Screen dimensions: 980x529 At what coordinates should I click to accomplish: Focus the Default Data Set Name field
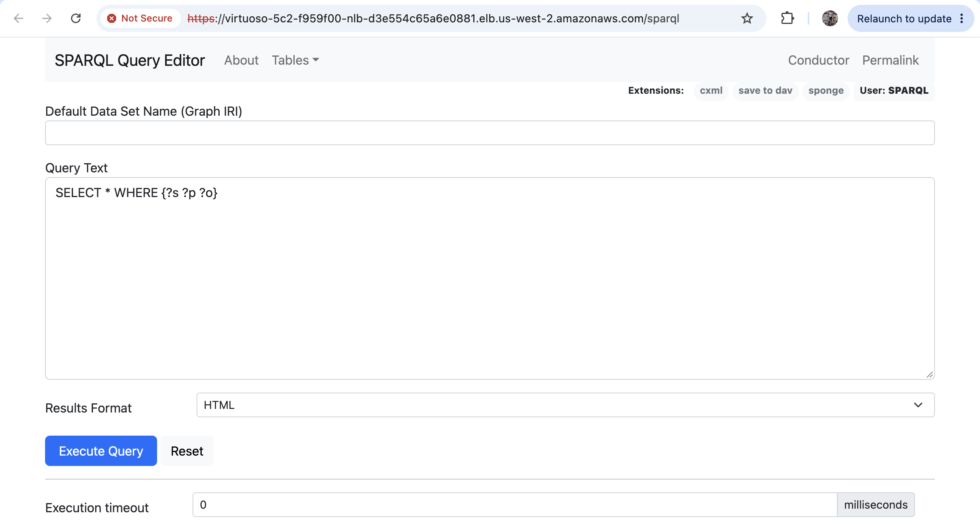(490, 133)
